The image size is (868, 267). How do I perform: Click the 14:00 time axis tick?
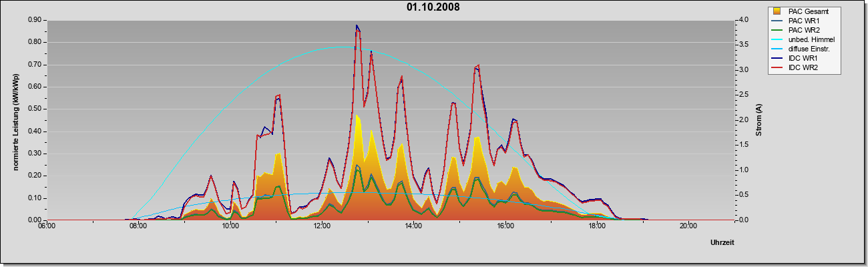point(413,226)
